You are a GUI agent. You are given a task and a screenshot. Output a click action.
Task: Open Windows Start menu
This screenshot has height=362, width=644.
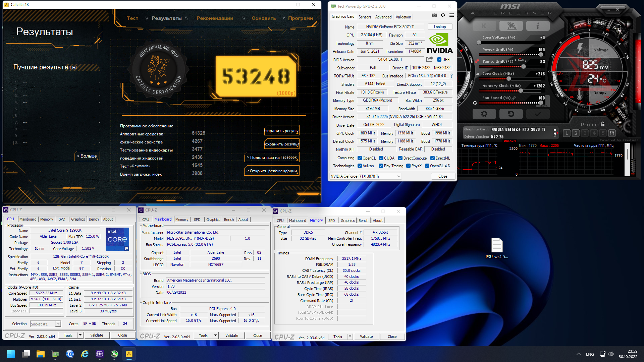11,354
